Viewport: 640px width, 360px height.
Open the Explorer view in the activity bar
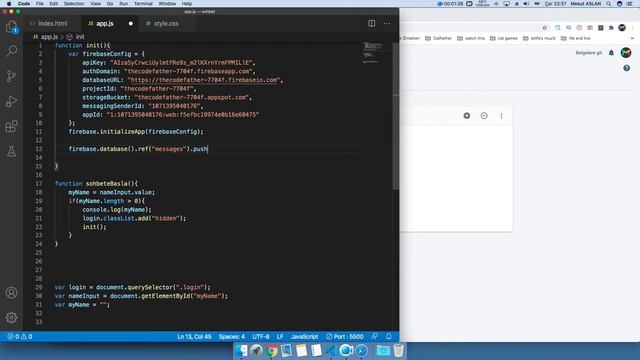pos(11,27)
